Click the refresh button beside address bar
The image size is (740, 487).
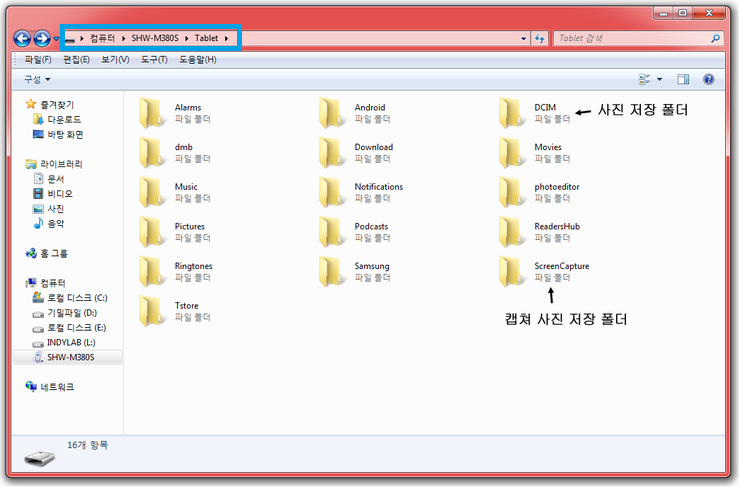coord(540,38)
